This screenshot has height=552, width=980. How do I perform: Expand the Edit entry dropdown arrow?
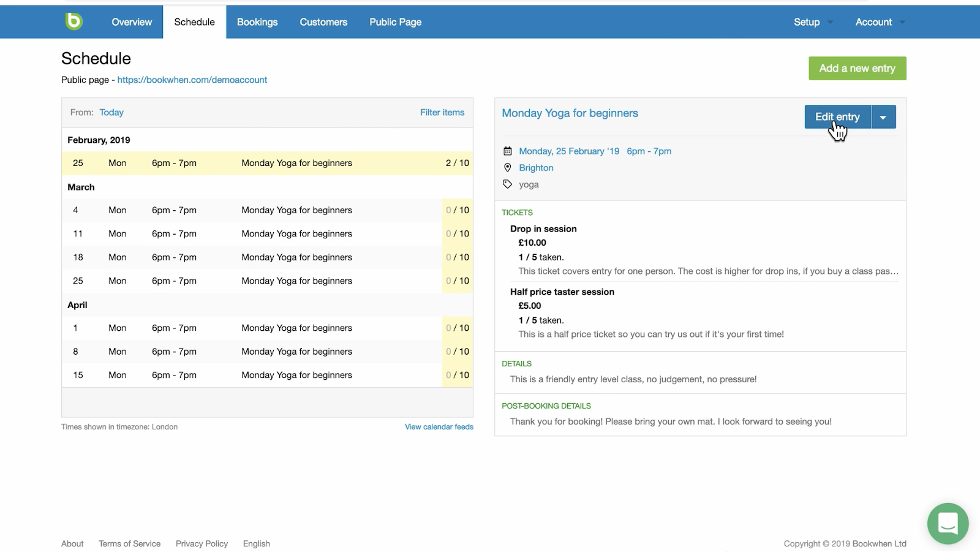coord(883,117)
